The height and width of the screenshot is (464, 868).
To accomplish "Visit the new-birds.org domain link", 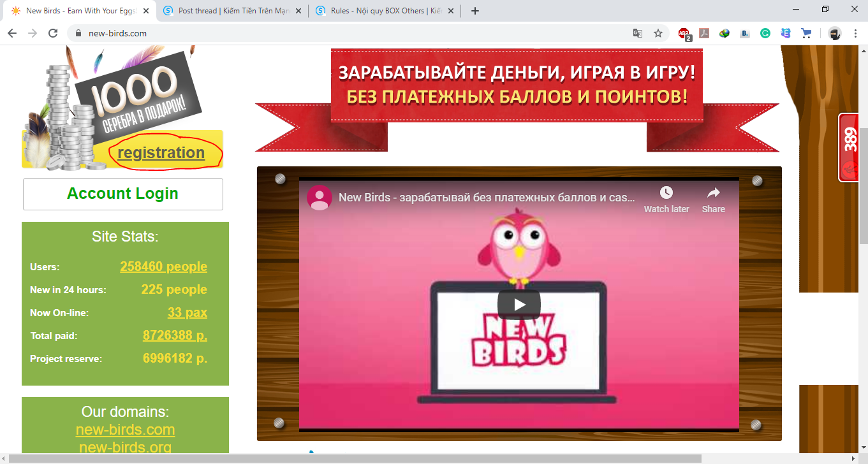I will coord(125,447).
